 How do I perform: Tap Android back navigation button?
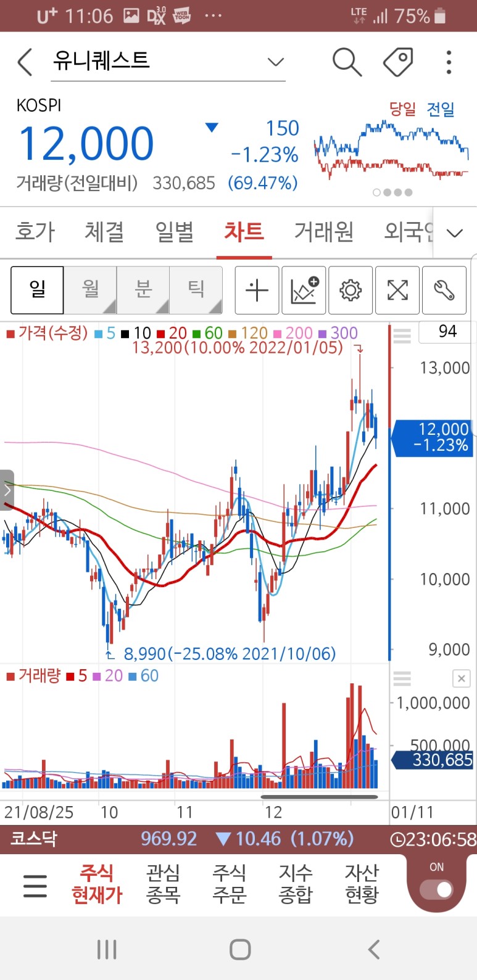pos(374,950)
